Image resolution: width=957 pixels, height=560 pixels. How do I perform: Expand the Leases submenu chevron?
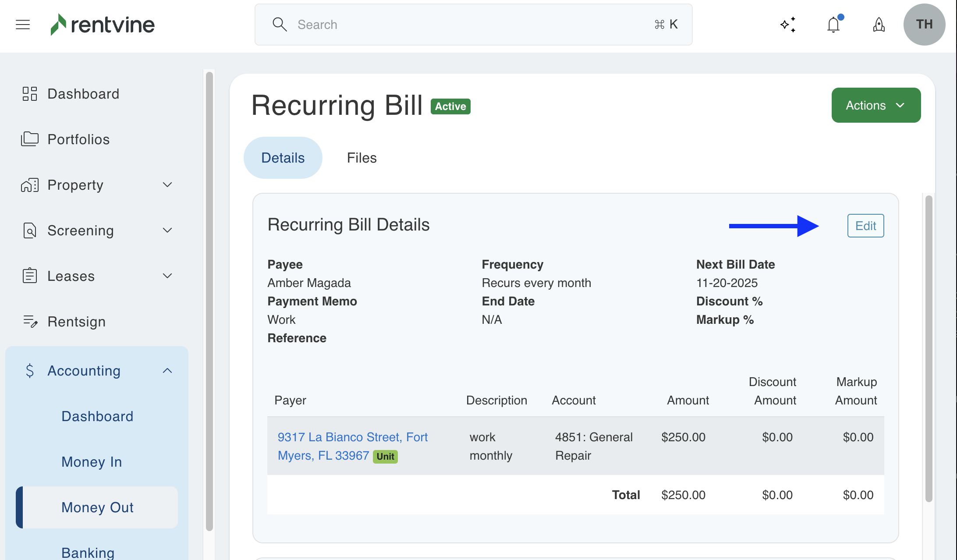[167, 276]
